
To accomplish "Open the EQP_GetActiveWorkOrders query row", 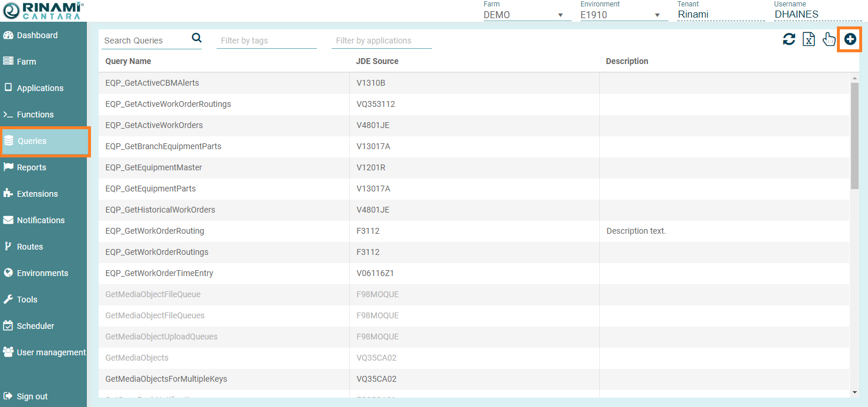I will 154,125.
